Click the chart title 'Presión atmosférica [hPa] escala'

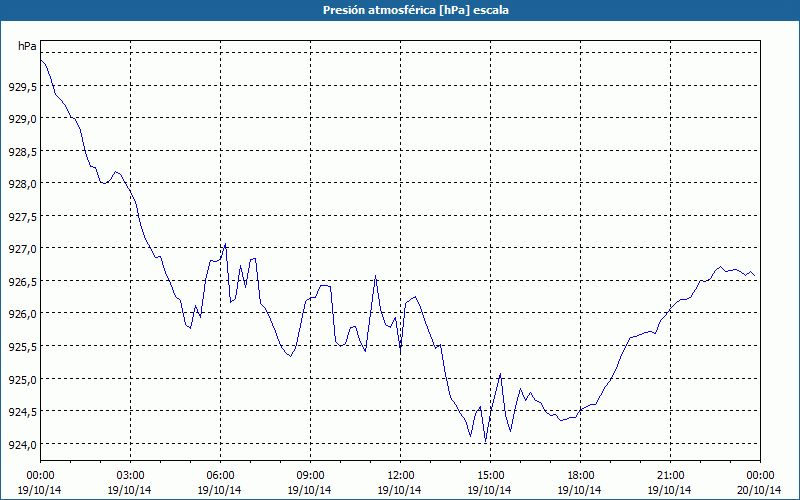[x=416, y=10]
